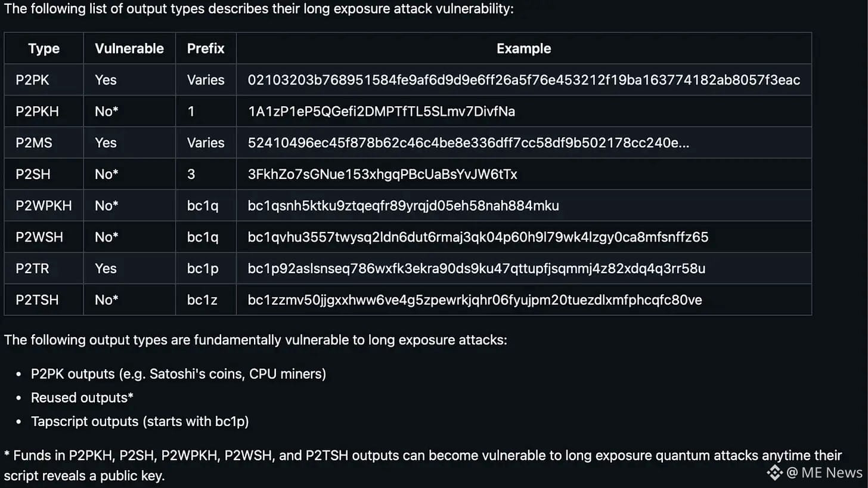Select the P2PK type cell
Image resolution: width=868 pixels, height=488 pixels.
(44, 80)
